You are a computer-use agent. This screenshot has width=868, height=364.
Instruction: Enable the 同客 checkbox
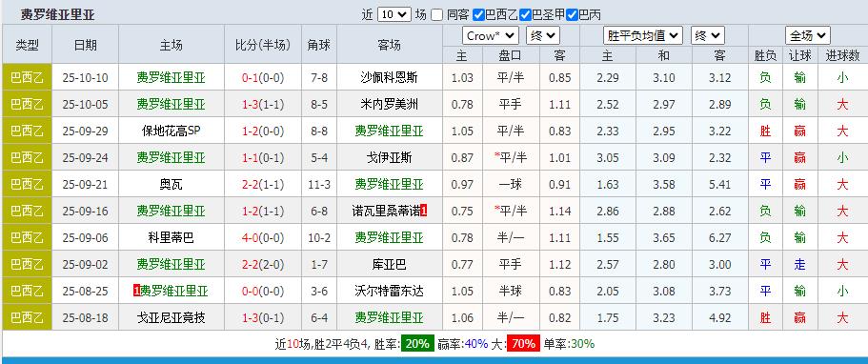437,14
